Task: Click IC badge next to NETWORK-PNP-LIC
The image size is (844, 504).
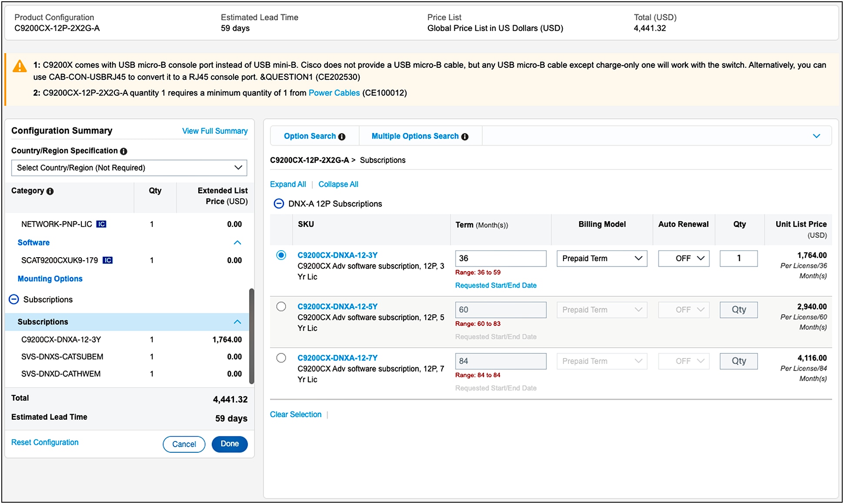Action: (x=101, y=224)
